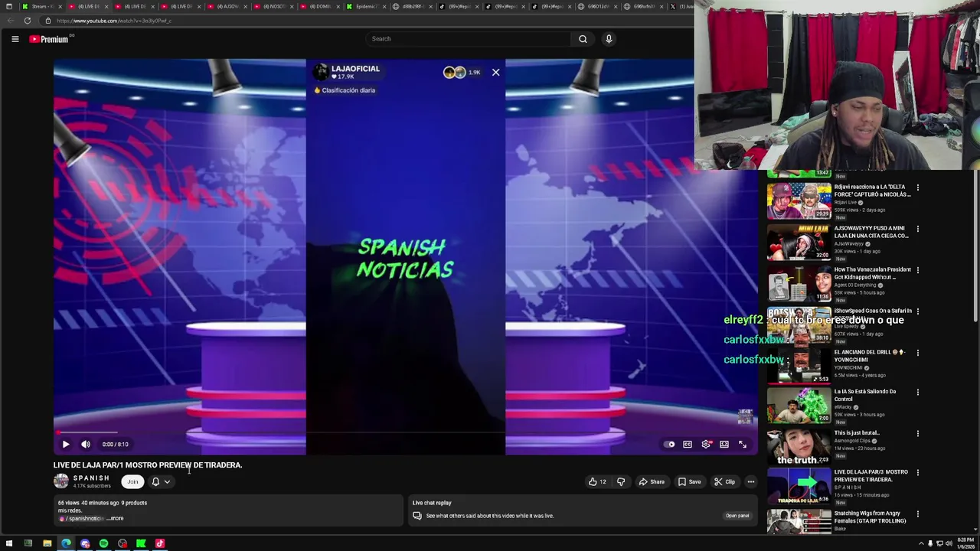Go to YouTube Premium home logo
The width and height of the screenshot is (980, 551).
(49, 39)
